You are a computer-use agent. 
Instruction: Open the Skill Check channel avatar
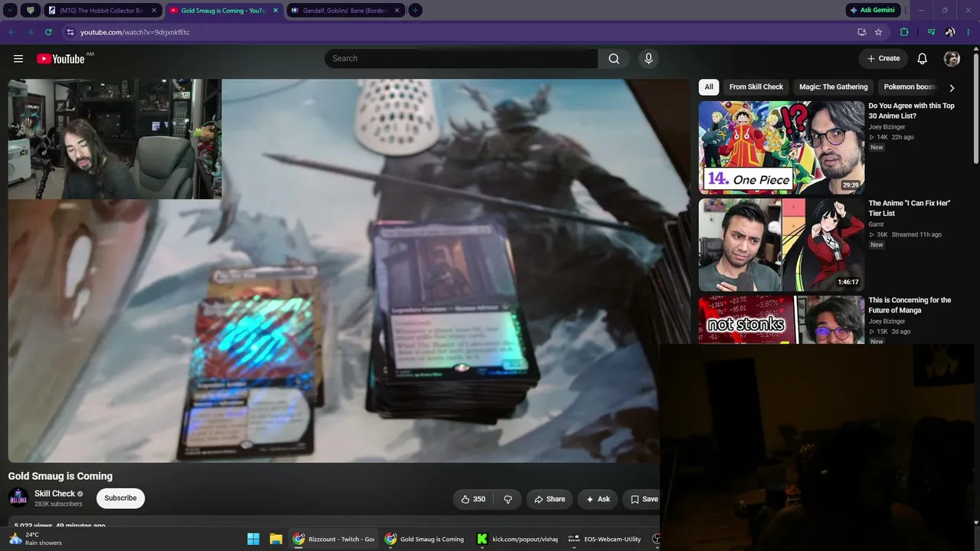[18, 498]
